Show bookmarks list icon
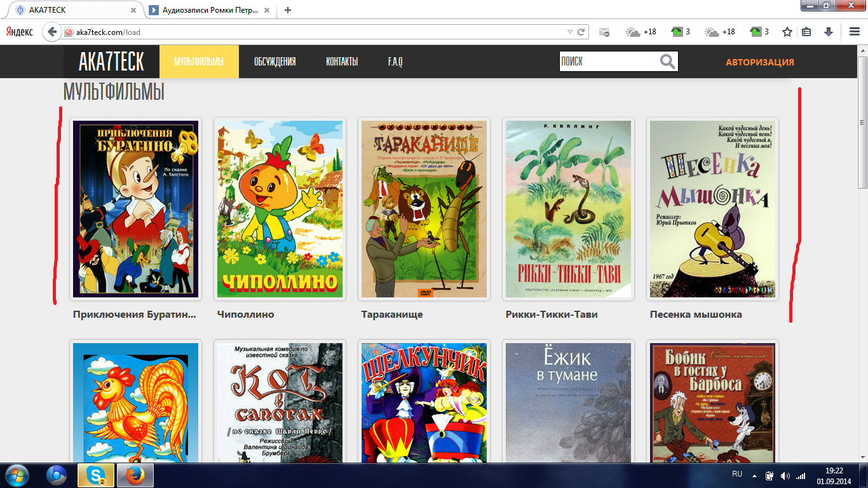868x488 pixels. coord(806,32)
